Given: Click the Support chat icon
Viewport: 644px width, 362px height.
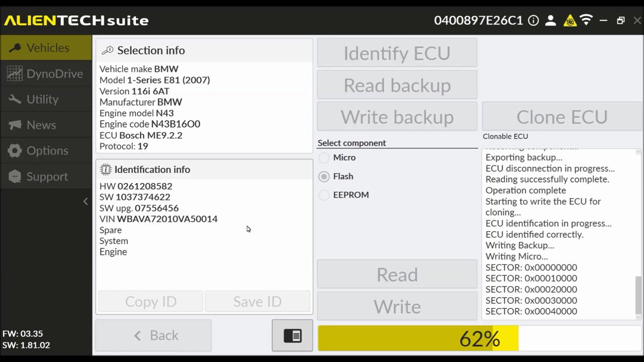Looking at the screenshot, I should (x=15, y=176).
